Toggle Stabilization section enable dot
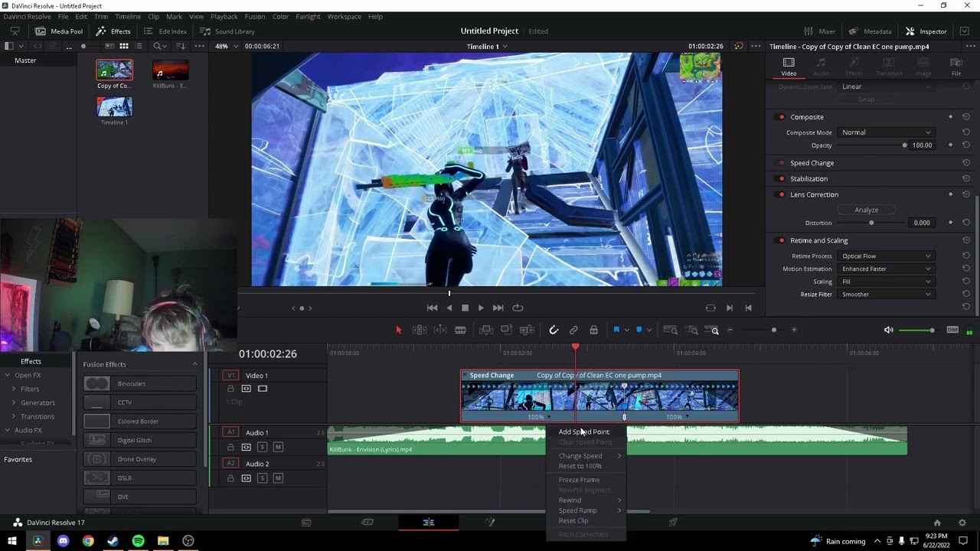980x551 pixels. (x=781, y=178)
